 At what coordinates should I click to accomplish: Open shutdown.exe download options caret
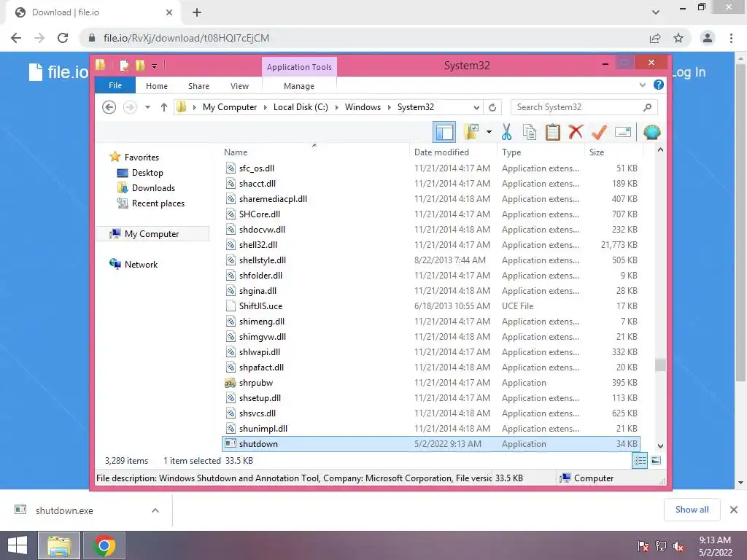(155, 510)
